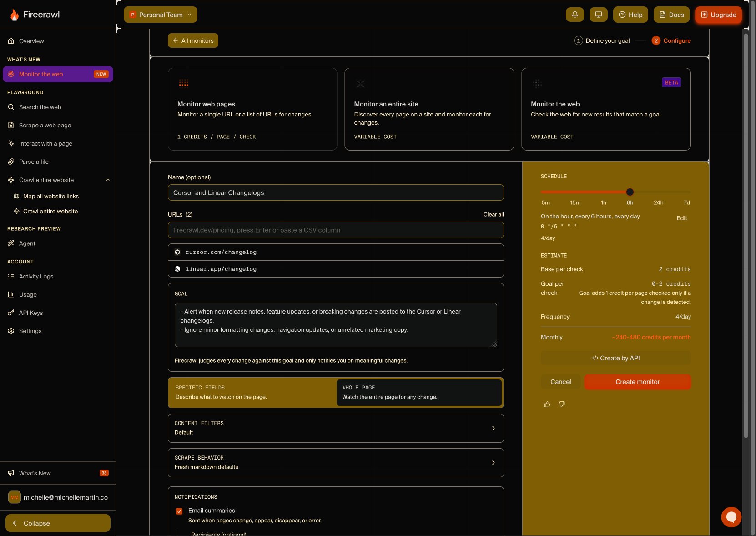Click All monitors back button
This screenshot has height=536, width=756.
[193, 40]
